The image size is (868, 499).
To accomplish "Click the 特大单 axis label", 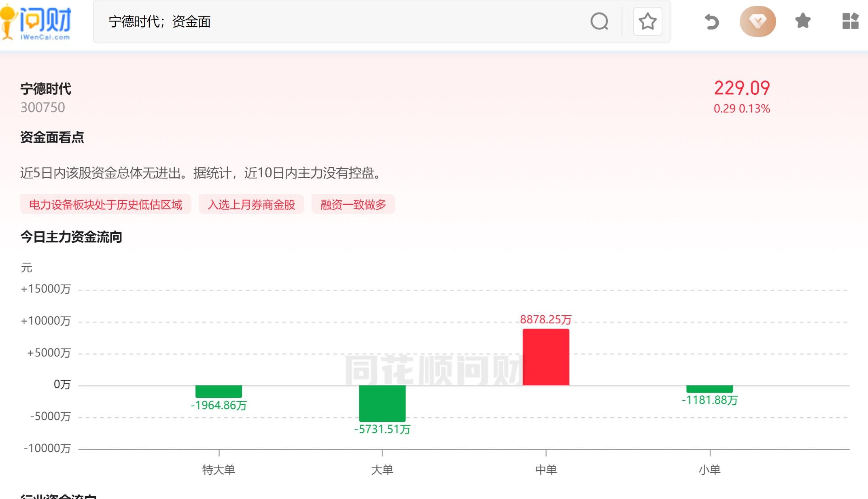I will pyautogui.click(x=219, y=470).
